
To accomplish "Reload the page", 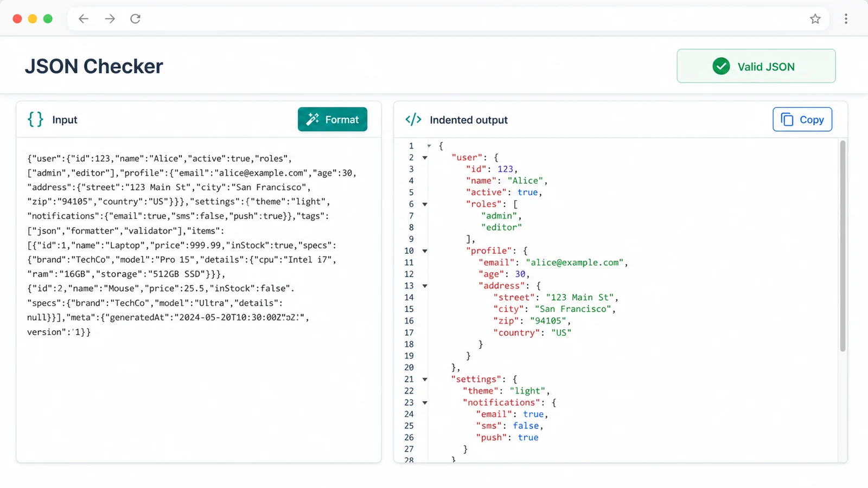I will tap(136, 18).
